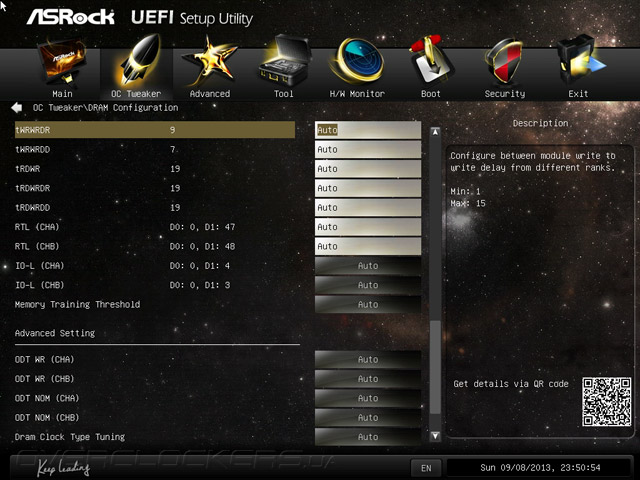This screenshot has width=640, height=480.
Task: Click the IO-L (CHB) value D0: 0, D1: 3
Action: coord(200,285)
